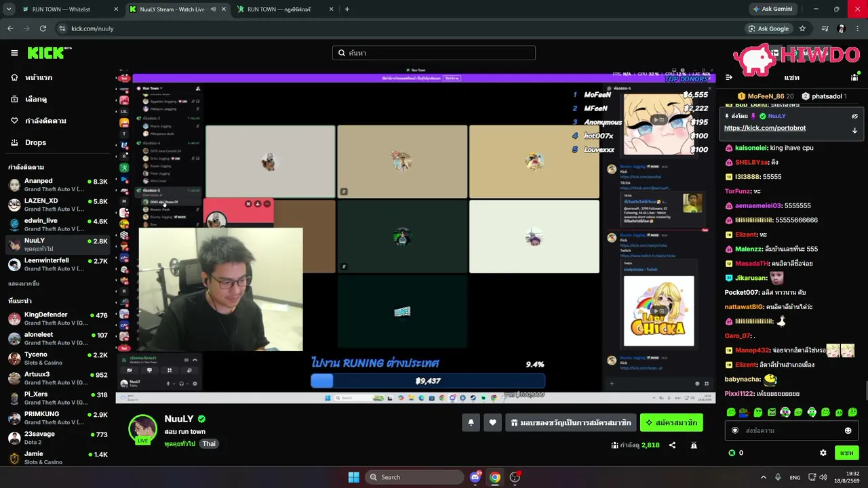Open the chat users list icon
Screen dimensions: 868x488
coord(854,77)
